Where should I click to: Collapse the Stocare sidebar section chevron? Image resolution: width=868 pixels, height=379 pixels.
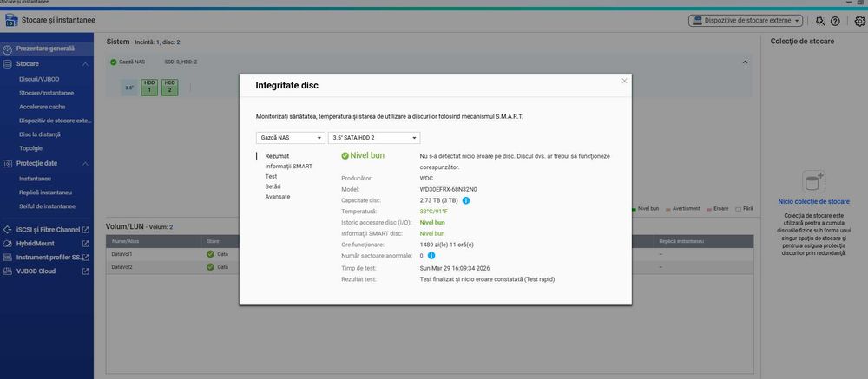85,64
